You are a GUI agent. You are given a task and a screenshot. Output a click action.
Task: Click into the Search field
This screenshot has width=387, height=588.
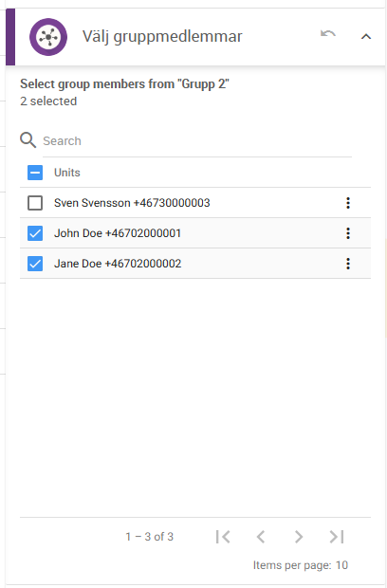(197, 141)
